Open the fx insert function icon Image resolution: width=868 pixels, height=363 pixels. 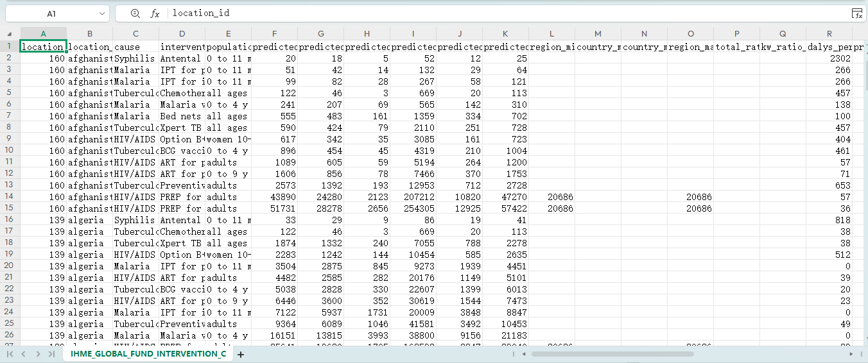[x=155, y=13]
